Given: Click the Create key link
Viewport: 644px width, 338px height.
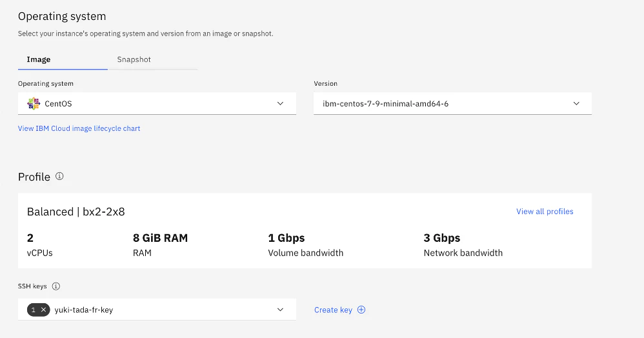Looking at the screenshot, I should [x=339, y=310].
